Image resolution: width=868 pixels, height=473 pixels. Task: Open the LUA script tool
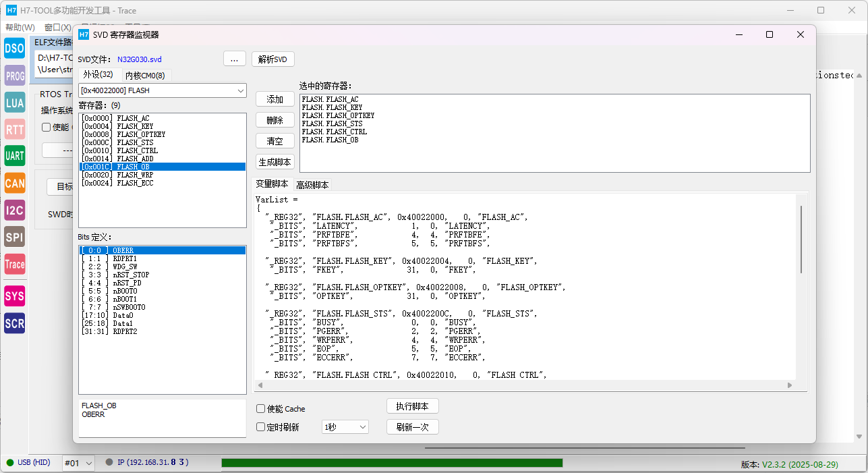[x=14, y=103]
